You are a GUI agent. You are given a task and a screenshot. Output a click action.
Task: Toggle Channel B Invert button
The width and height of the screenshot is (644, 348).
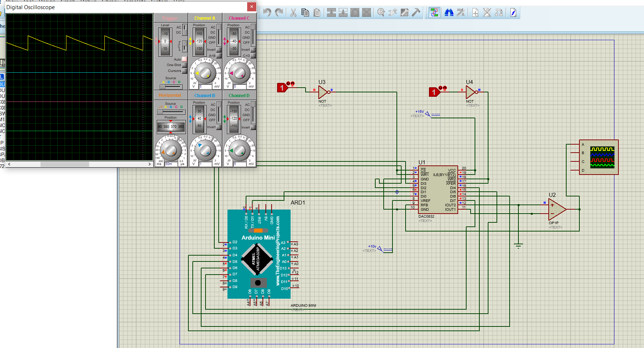click(219, 127)
